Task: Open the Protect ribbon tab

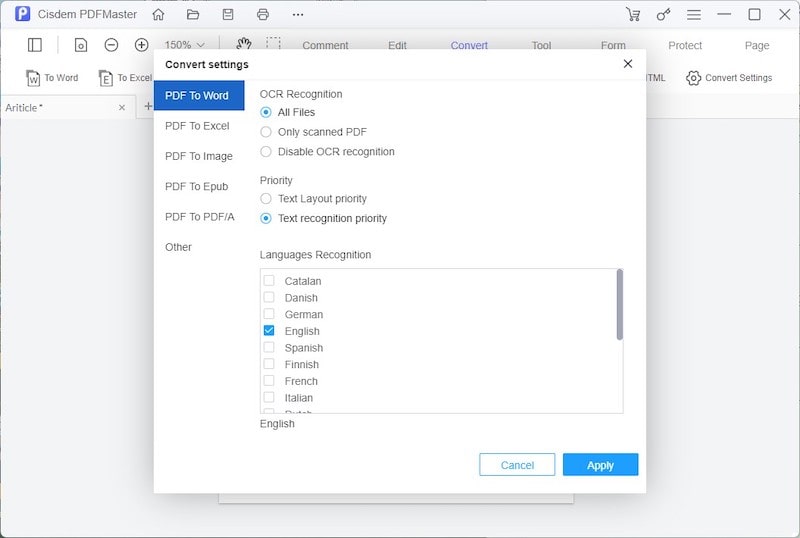Action: [x=685, y=45]
